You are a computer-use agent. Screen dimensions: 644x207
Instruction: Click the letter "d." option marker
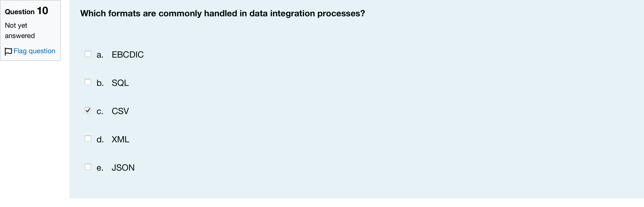click(100, 139)
